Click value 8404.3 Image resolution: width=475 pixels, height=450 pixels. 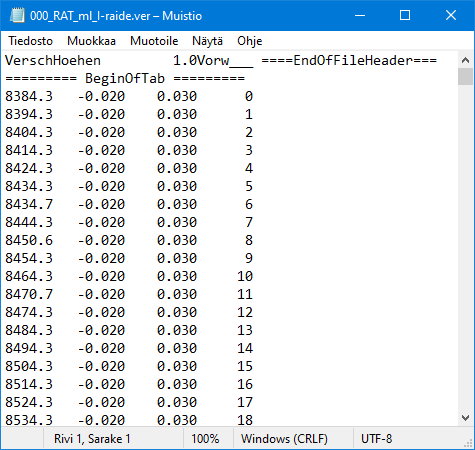(x=29, y=132)
